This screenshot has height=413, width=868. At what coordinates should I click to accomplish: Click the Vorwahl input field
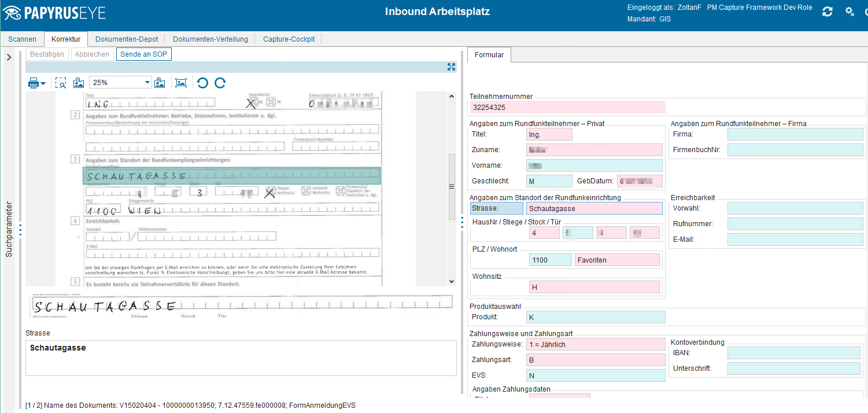pyautogui.click(x=795, y=208)
